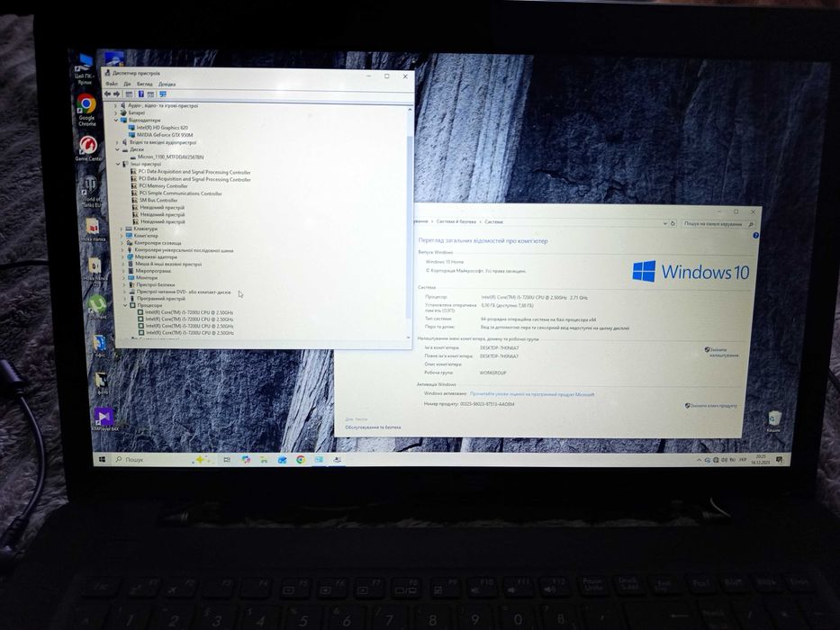Open the Microsoft license terms link
The image size is (840, 630).
pos(532,394)
